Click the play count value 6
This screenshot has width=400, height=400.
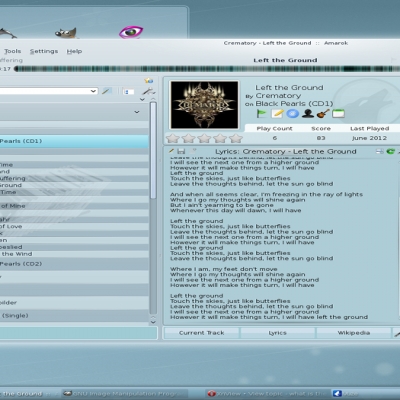[275, 138]
